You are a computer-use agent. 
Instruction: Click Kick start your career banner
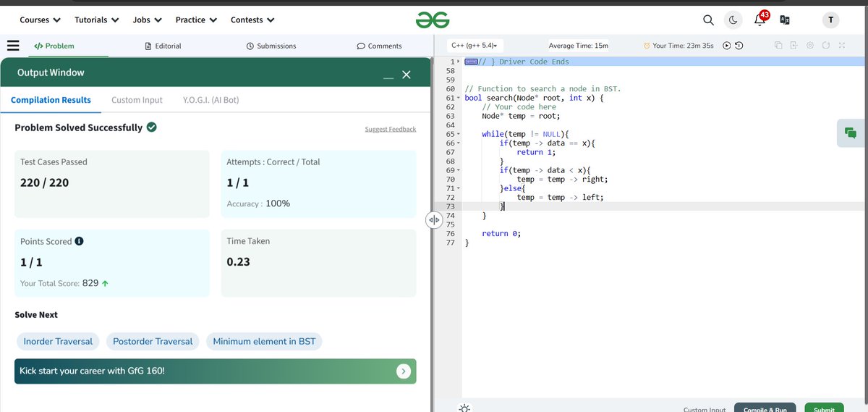[215, 371]
